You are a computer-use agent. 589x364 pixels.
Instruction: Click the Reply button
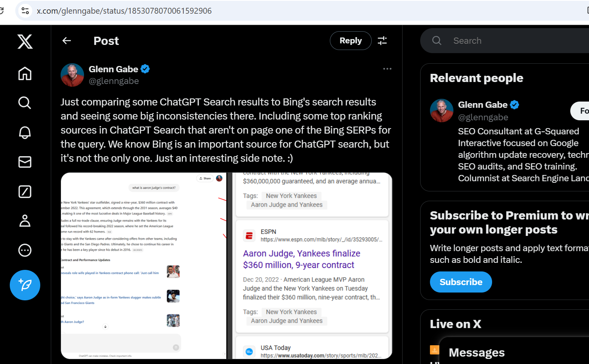coord(351,41)
